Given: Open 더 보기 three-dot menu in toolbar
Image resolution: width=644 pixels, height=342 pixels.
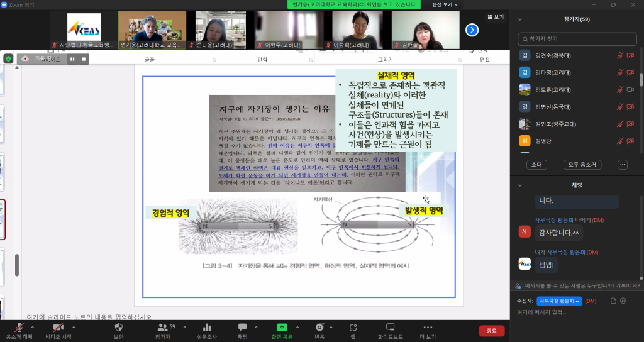Looking at the screenshot, I should [x=428, y=328].
